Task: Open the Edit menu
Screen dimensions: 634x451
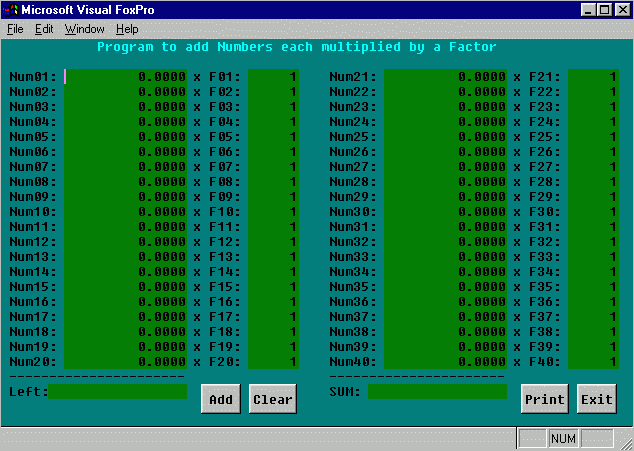Action: [x=44, y=29]
